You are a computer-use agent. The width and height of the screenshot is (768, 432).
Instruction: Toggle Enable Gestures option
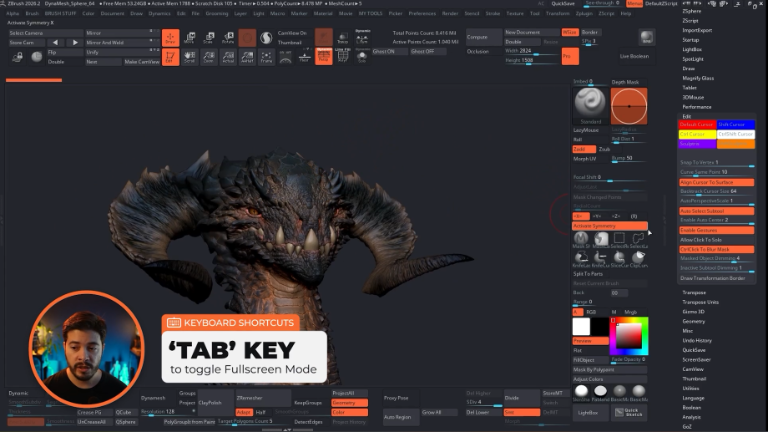click(x=717, y=230)
